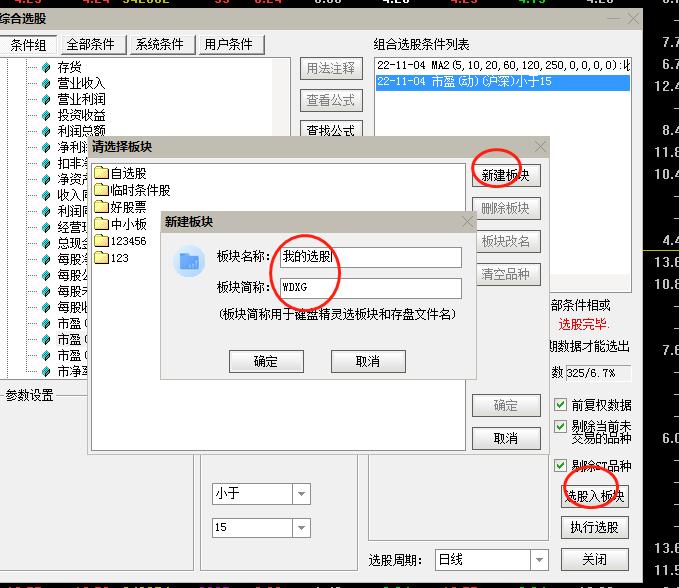Open the 好股票 folder icon

(x=101, y=207)
